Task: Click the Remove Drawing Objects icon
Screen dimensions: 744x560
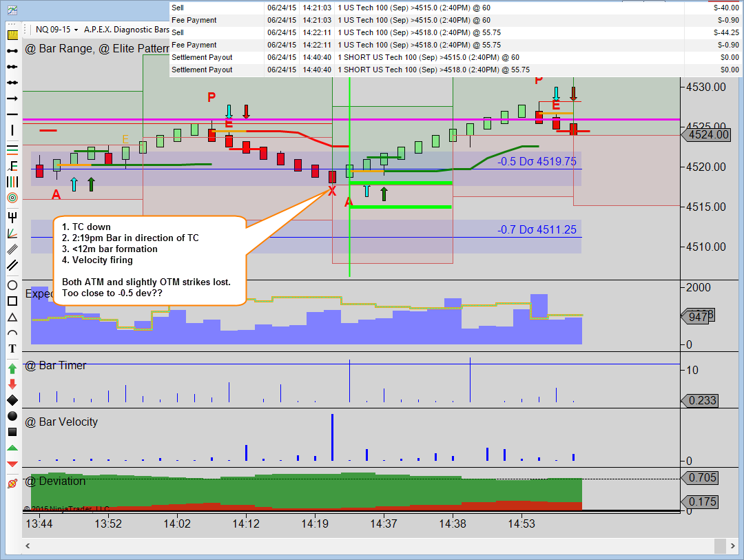Action: point(12,483)
